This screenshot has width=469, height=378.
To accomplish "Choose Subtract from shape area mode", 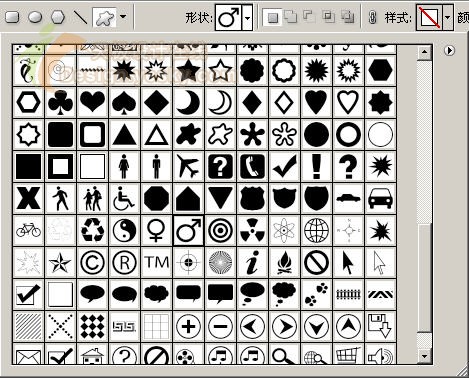I will (309, 16).
